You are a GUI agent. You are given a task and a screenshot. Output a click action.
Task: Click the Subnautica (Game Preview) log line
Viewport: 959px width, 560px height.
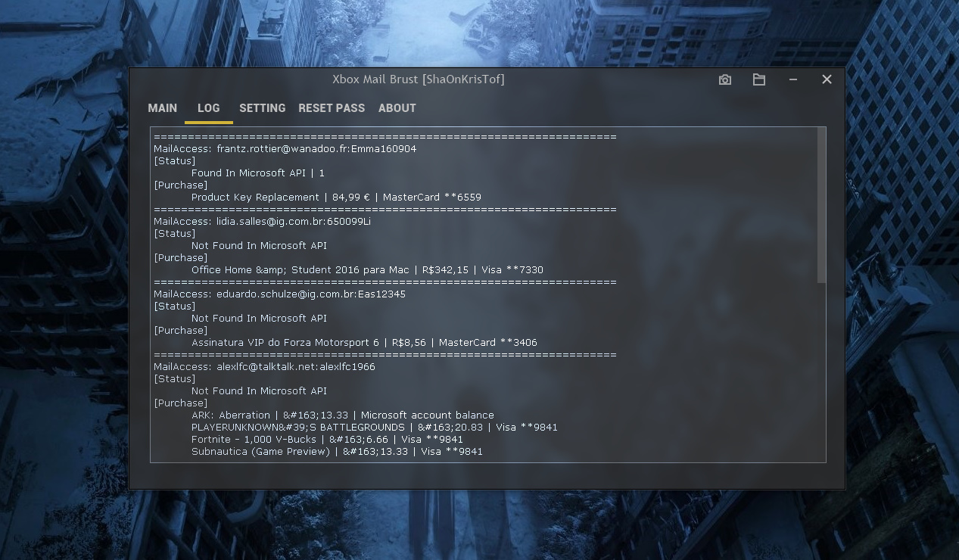[x=337, y=452]
